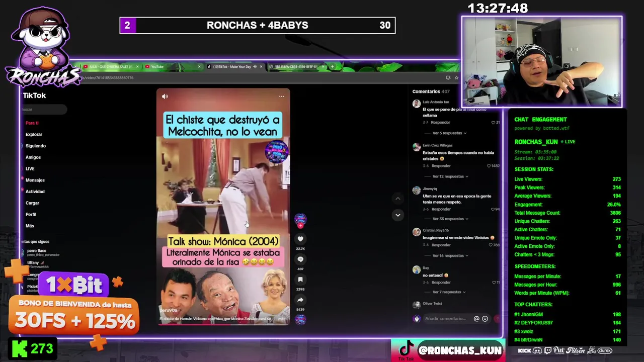
Task: Like Cristian.Rey3.16's comment
Action: tap(490, 245)
